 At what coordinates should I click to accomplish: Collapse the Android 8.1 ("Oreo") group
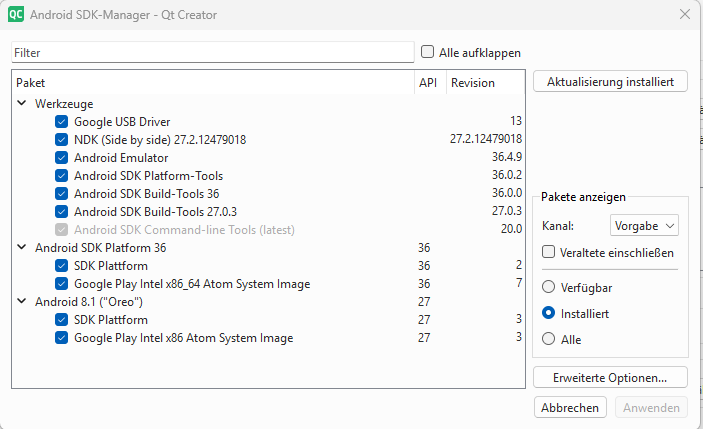(22, 302)
